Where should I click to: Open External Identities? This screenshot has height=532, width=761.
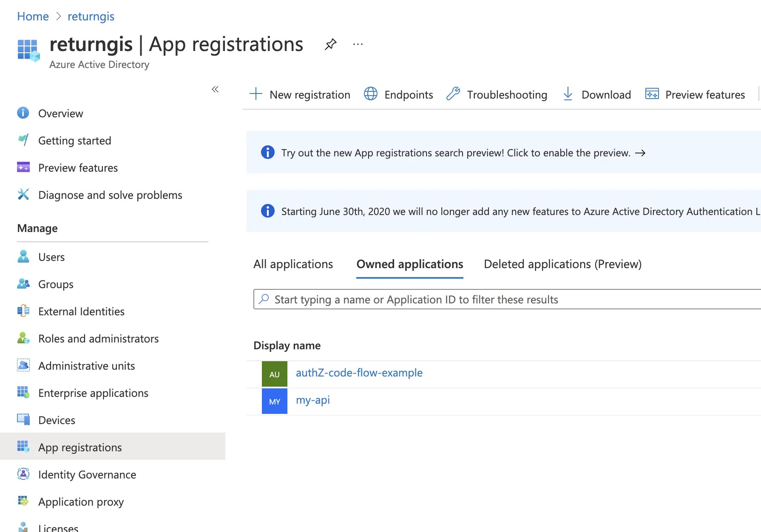tap(81, 311)
